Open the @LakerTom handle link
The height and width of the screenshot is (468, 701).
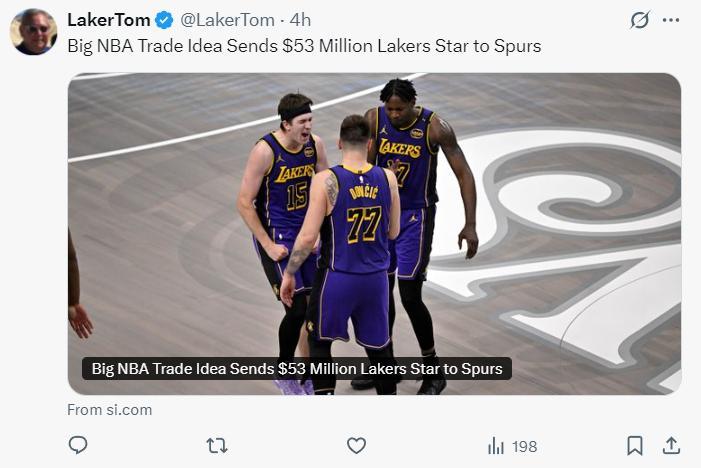pos(227,20)
